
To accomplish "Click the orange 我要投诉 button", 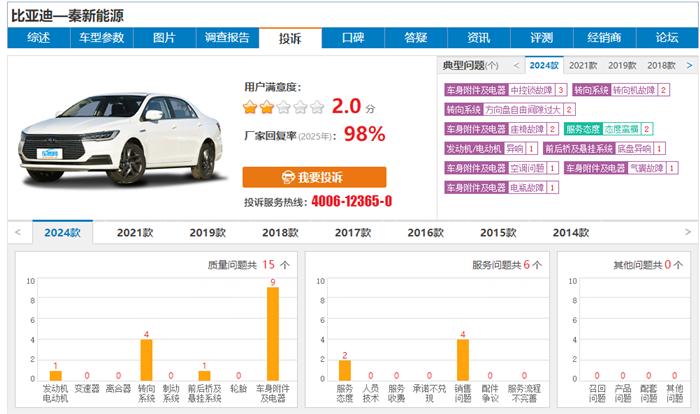I will coord(314,177).
